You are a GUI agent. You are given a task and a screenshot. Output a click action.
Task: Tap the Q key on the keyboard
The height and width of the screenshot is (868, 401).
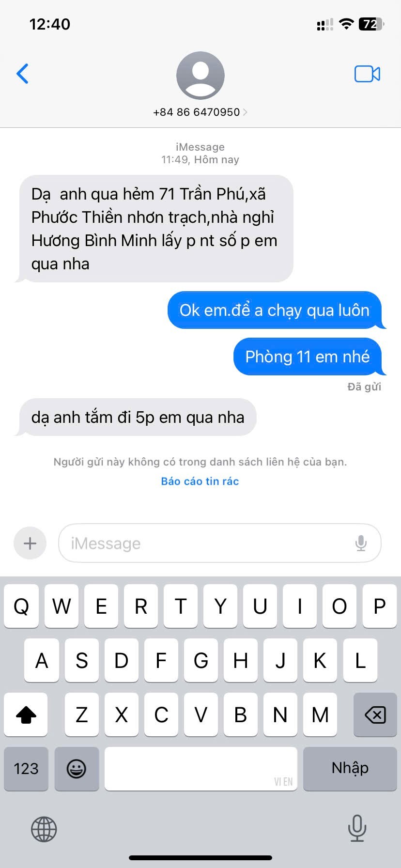(21, 606)
